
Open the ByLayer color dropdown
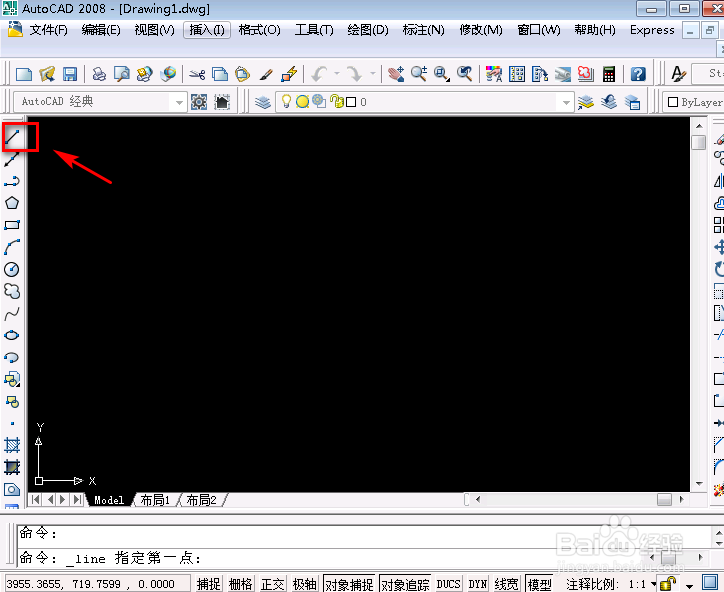[695, 102]
